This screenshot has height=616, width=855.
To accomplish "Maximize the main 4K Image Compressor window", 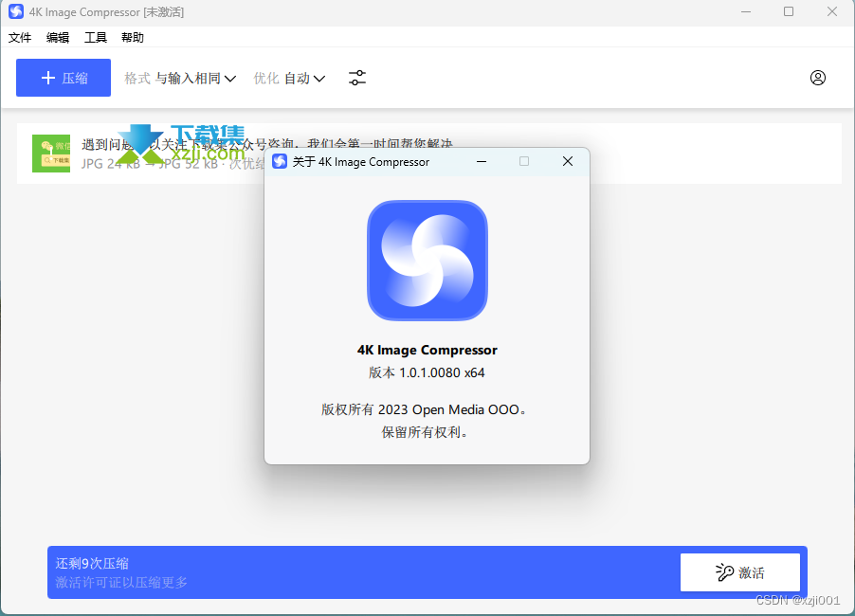I will (789, 11).
